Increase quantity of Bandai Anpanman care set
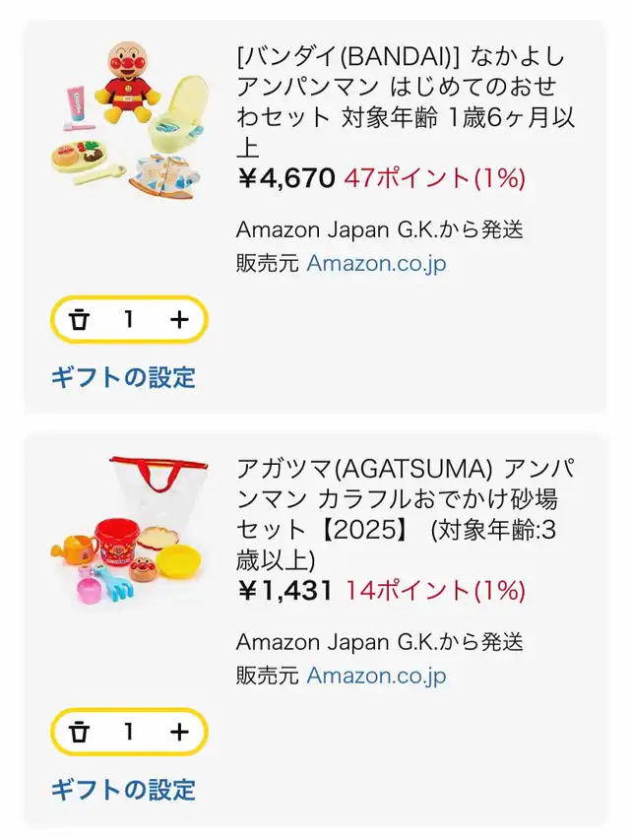 tap(179, 320)
